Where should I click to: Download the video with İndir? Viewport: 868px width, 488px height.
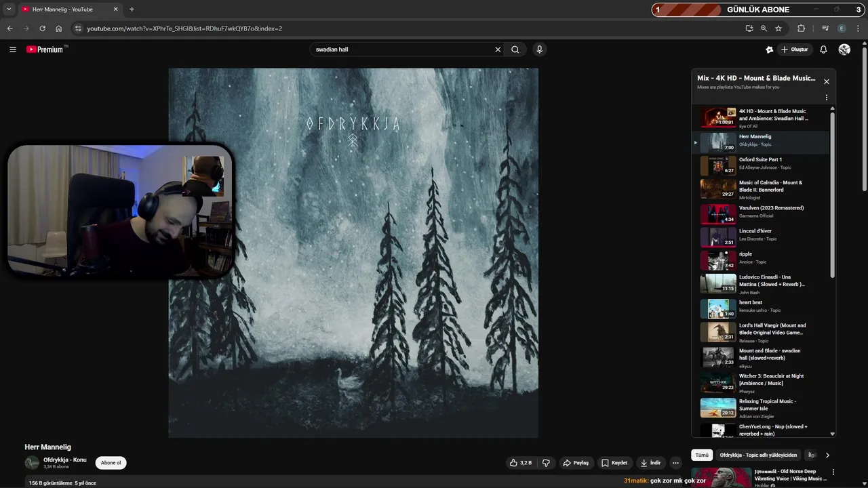click(650, 463)
